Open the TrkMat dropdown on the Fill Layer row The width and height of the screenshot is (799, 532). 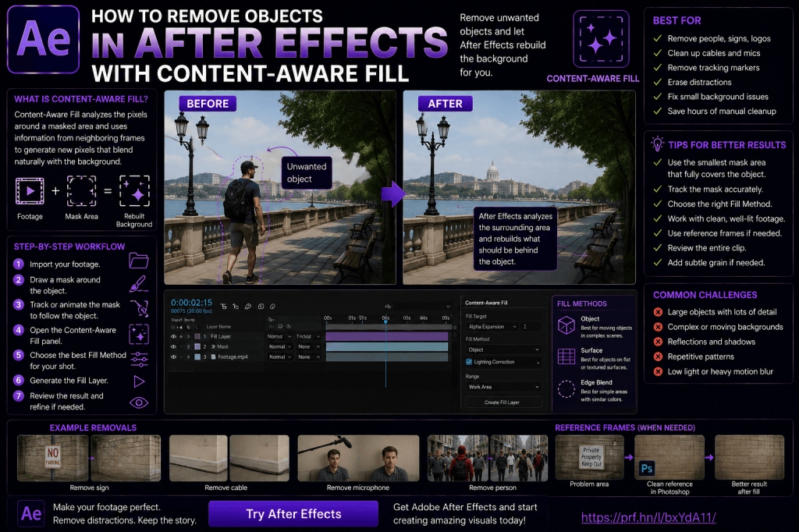click(x=307, y=336)
